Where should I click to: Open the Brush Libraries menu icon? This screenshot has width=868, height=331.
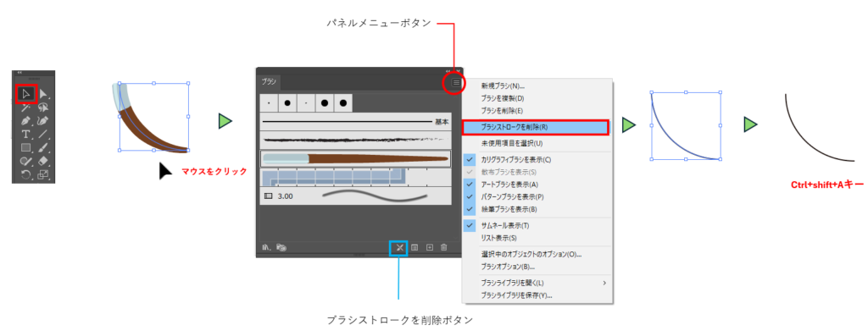(x=267, y=247)
